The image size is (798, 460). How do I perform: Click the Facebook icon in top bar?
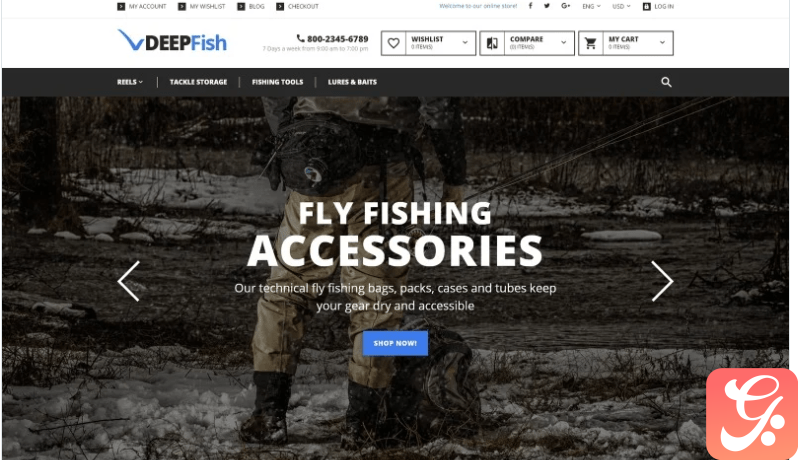[x=530, y=6]
